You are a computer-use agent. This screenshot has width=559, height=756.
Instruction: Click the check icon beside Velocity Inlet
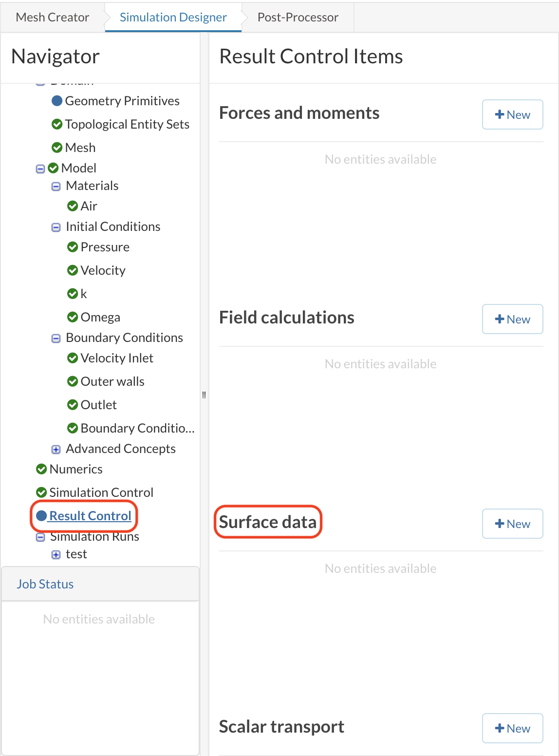point(73,358)
